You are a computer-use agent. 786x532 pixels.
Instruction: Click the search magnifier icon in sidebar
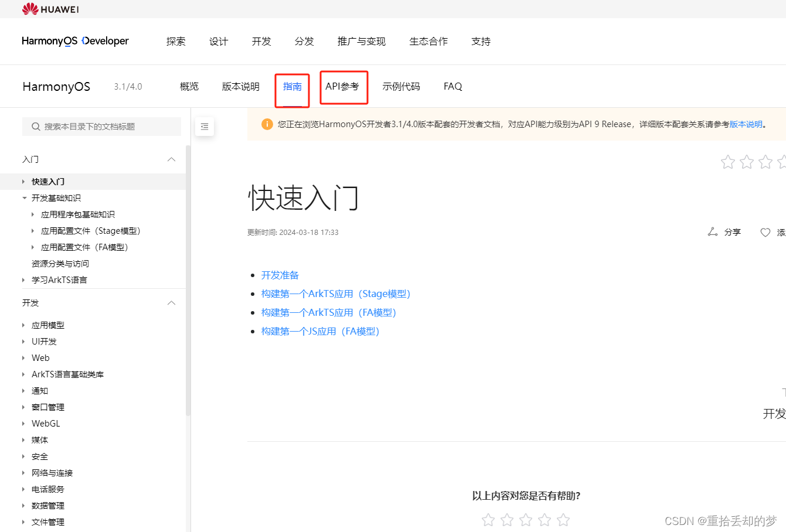(36, 127)
